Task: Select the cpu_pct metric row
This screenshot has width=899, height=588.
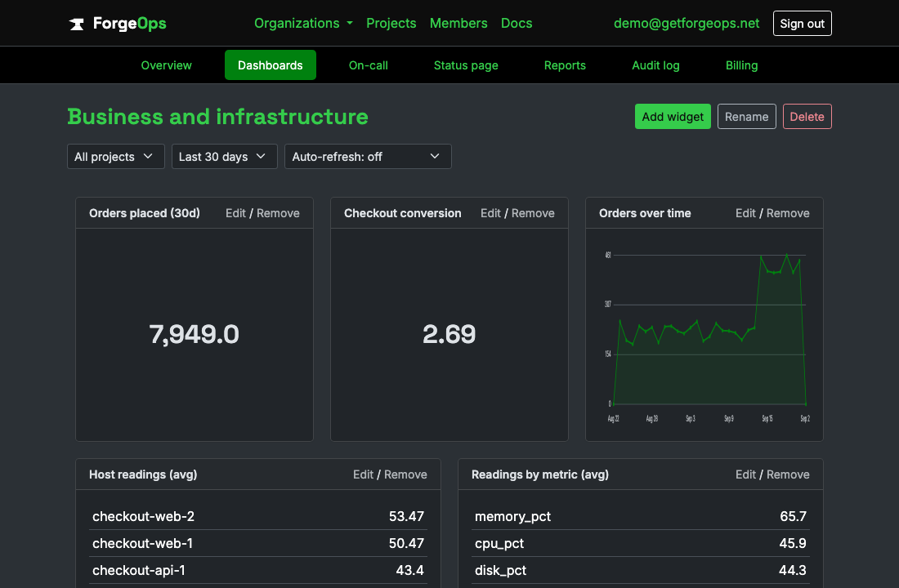Action: [641, 543]
